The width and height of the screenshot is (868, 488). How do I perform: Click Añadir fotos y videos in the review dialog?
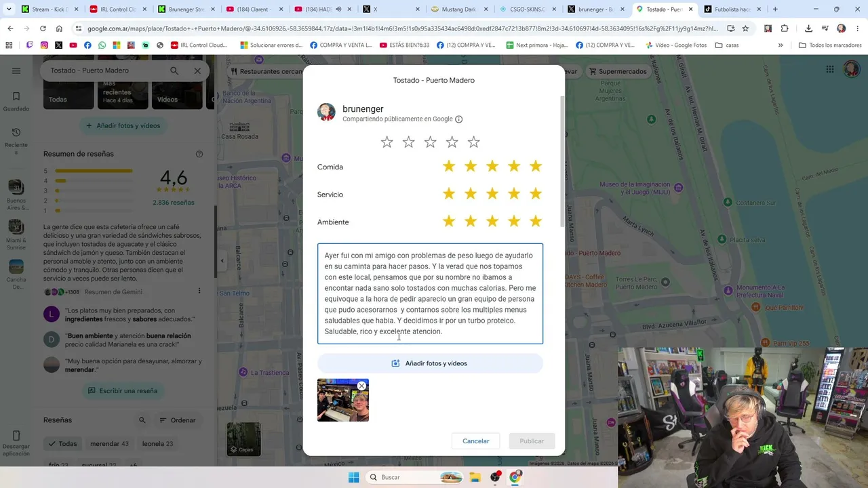(x=430, y=363)
